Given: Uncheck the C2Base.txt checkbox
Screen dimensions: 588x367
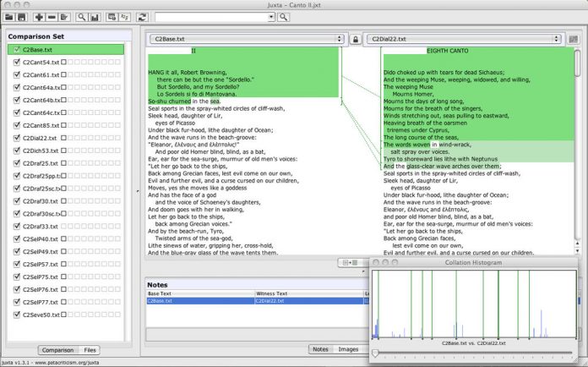Looking at the screenshot, I should [x=17, y=50].
